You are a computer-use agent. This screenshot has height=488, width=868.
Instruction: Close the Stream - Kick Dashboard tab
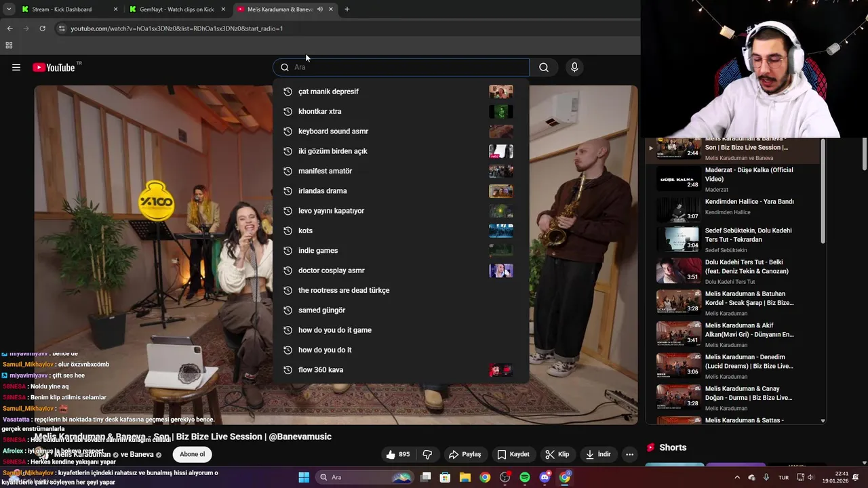[115, 9]
